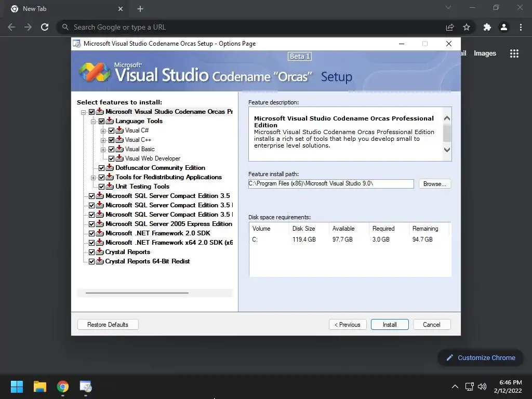Click the install icon beside Language Tools
532x399 pixels.
[110, 121]
